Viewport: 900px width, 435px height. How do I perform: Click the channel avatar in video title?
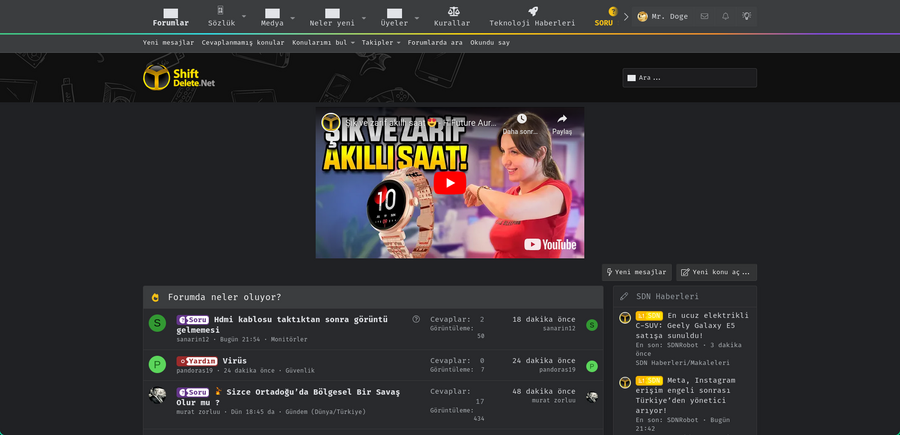click(331, 122)
